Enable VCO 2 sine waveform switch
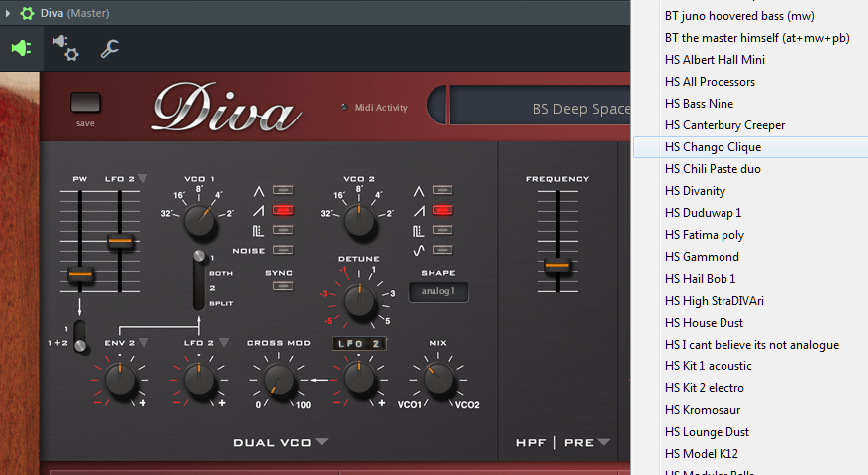Screen dimensions: 868x475 click(x=442, y=250)
